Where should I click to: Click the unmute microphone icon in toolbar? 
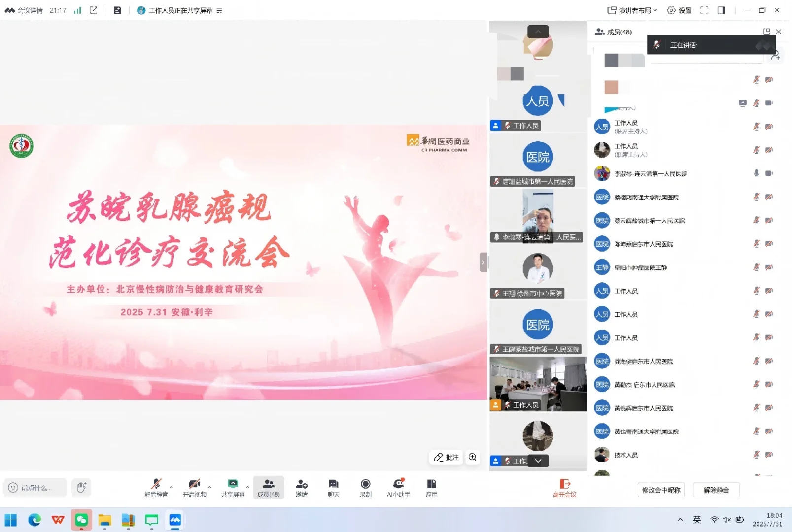click(x=156, y=484)
